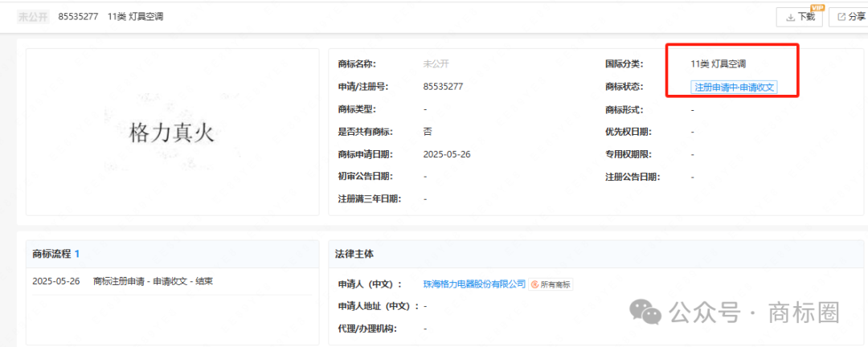Click the 注册申请中-申请收文 status tag
The image size is (868, 347).
pos(734,88)
